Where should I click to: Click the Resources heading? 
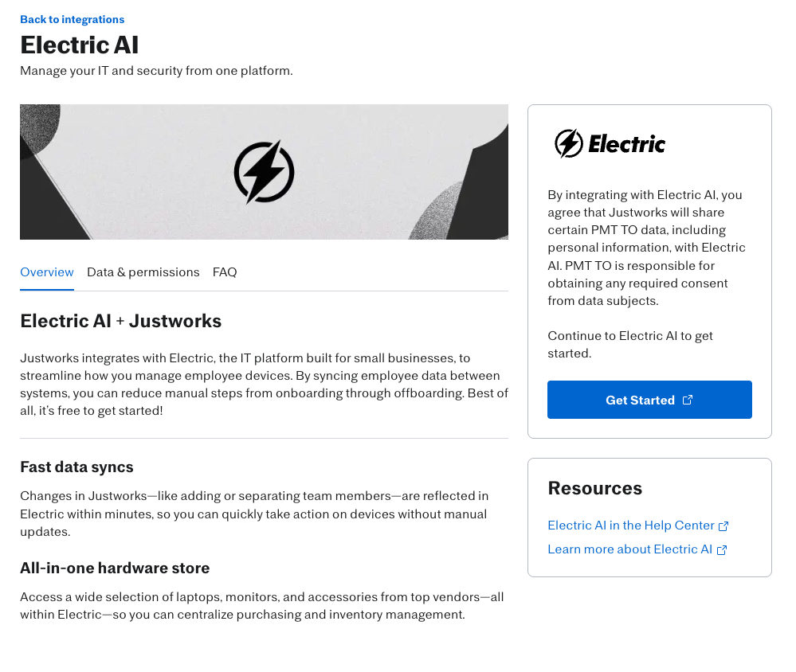[595, 488]
